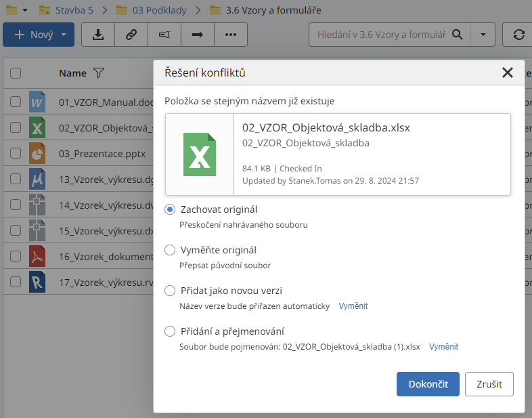Click the search magnifier icon
The image size is (532, 418).
(458, 35)
